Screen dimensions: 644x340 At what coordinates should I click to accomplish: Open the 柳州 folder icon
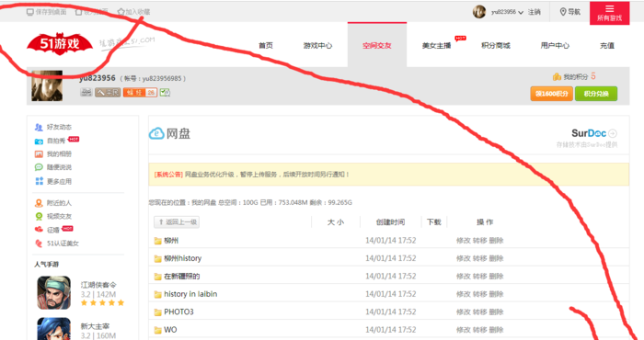(157, 241)
